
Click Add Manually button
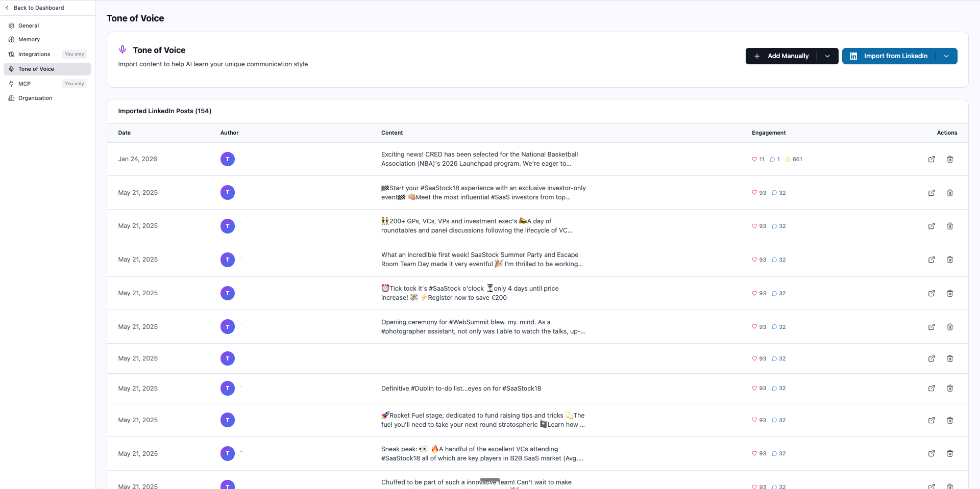781,56
